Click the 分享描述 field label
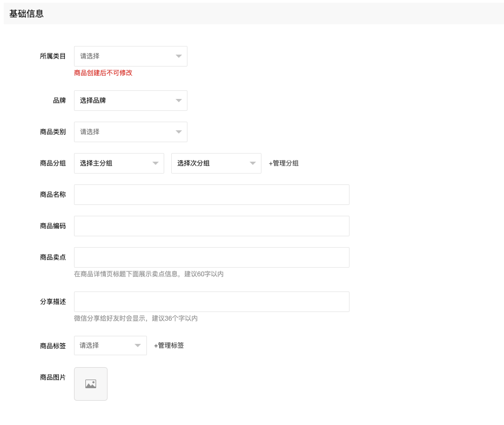This screenshot has height=425, width=504. (x=53, y=302)
